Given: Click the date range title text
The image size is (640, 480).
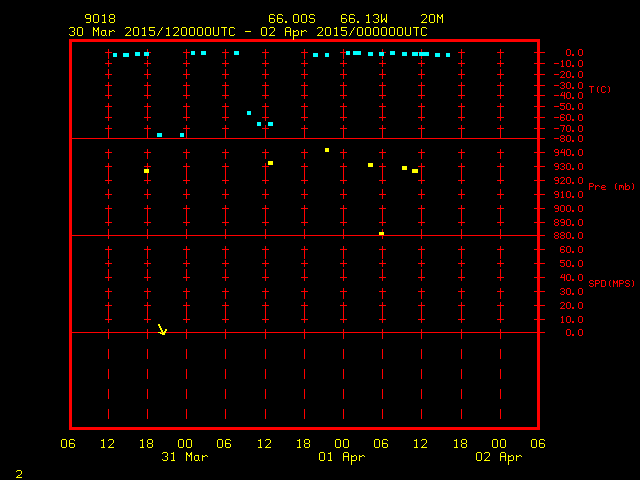Looking at the screenshot, I should point(247,31).
